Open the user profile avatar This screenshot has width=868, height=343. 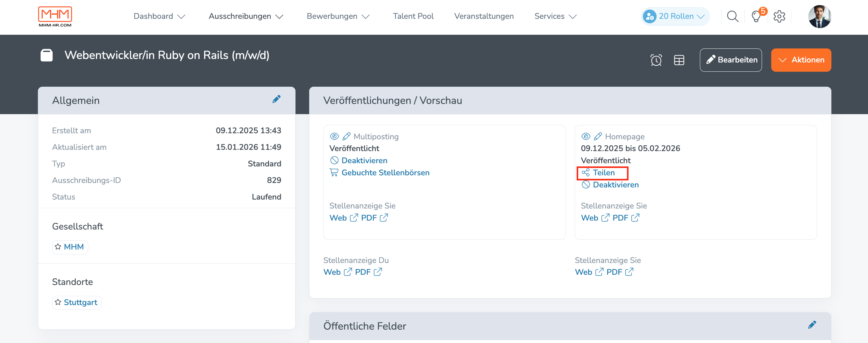click(x=819, y=16)
